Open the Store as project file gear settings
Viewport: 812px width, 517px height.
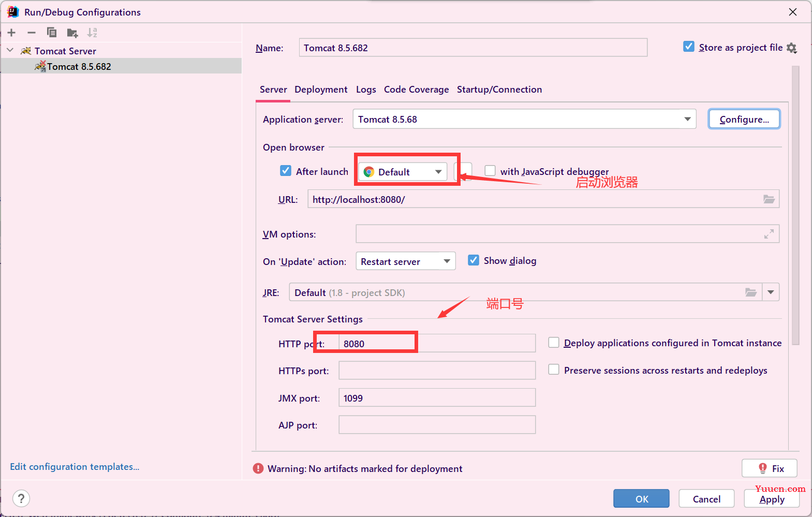[x=792, y=48]
